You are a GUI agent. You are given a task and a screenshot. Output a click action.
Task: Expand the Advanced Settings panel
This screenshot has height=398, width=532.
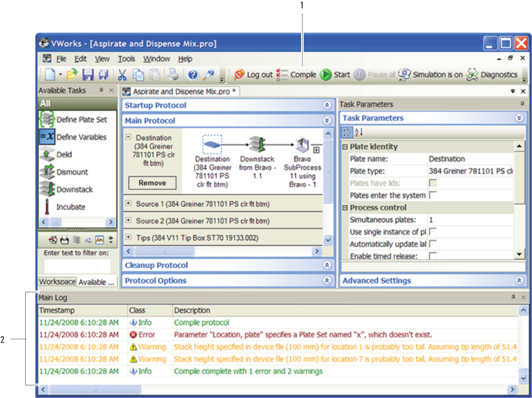tap(519, 281)
